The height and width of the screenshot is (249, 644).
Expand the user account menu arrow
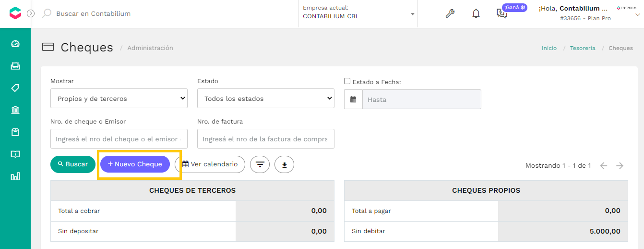click(638, 14)
